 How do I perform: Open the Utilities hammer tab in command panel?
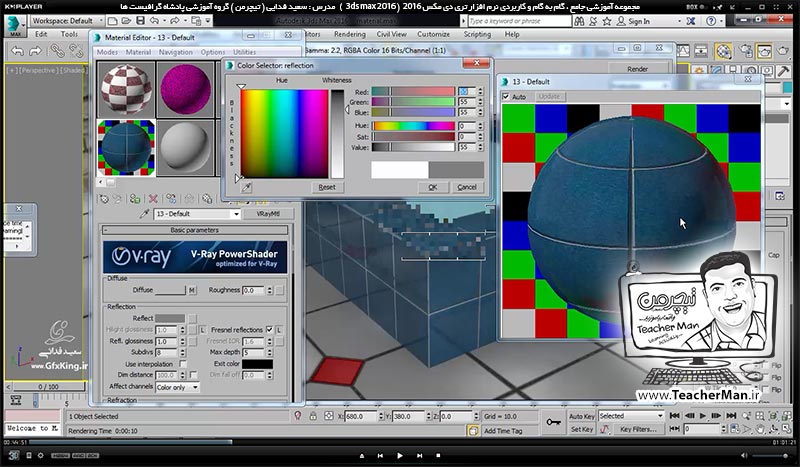point(783,71)
